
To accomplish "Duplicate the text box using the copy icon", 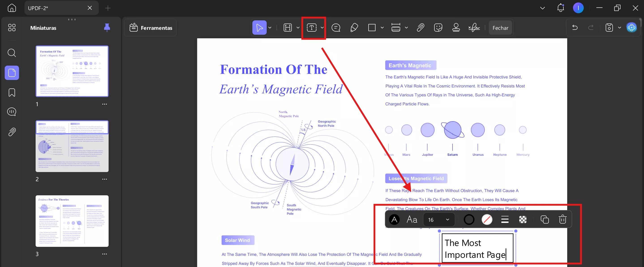I will (545, 220).
